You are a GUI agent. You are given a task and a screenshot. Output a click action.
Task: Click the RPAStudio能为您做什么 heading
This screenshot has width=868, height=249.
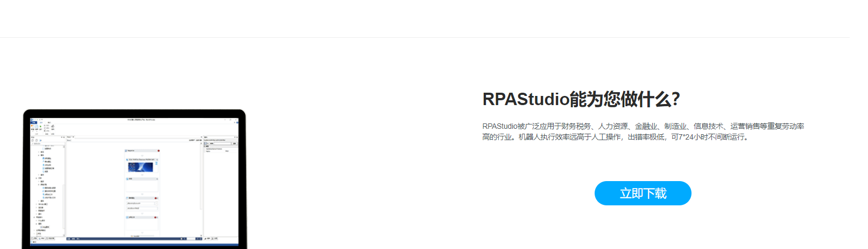[581, 99]
